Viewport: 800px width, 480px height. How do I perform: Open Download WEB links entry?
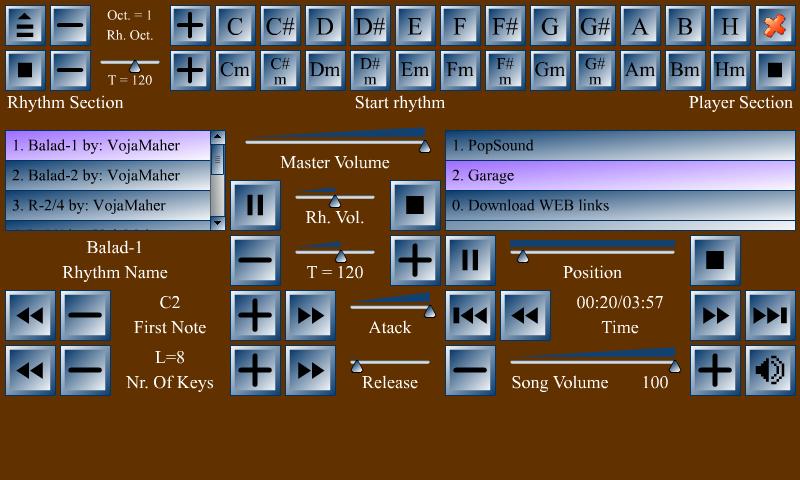pos(620,206)
